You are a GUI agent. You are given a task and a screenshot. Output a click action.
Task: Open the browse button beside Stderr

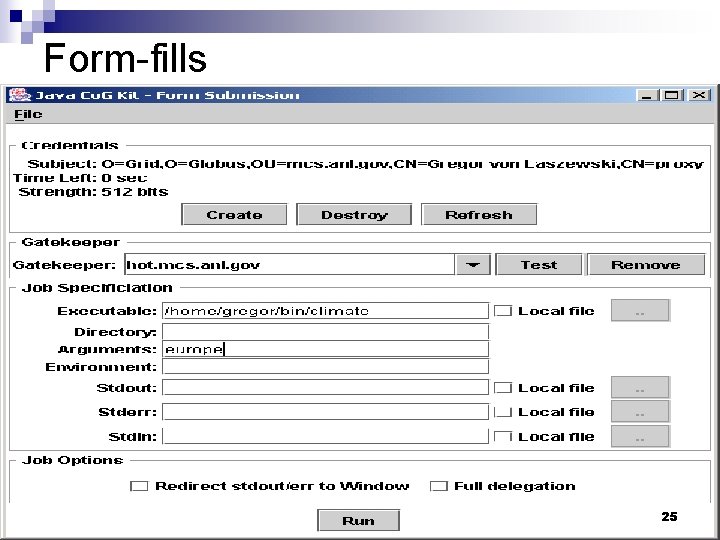coord(640,411)
